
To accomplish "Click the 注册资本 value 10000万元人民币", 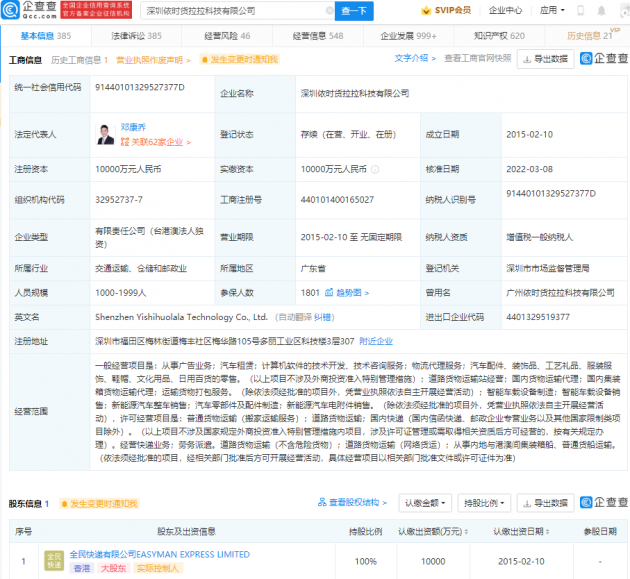I will click(x=128, y=169).
